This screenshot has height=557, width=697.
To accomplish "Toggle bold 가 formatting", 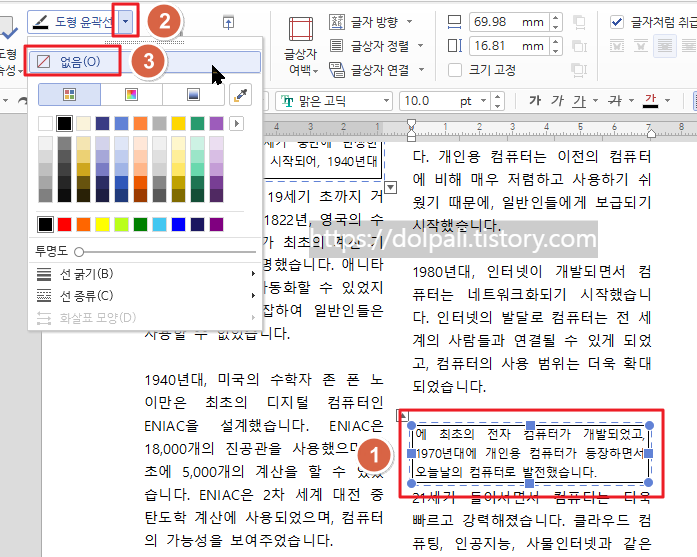I will (535, 100).
